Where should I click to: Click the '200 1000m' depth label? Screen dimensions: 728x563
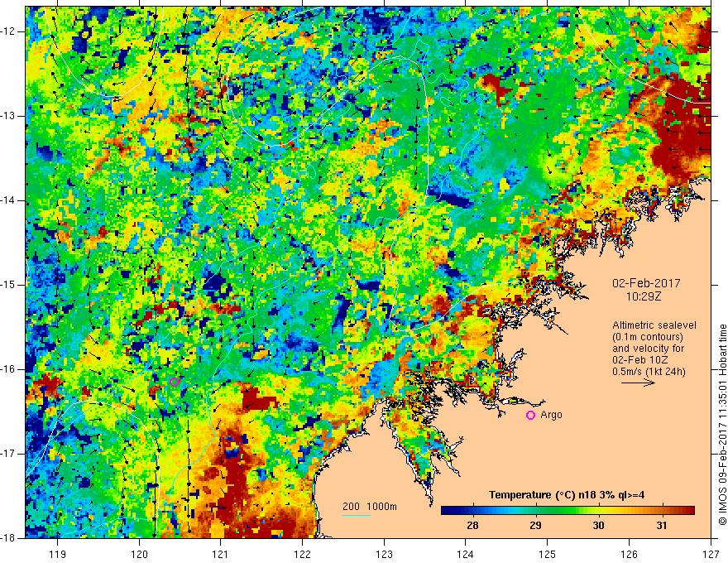tap(370, 507)
